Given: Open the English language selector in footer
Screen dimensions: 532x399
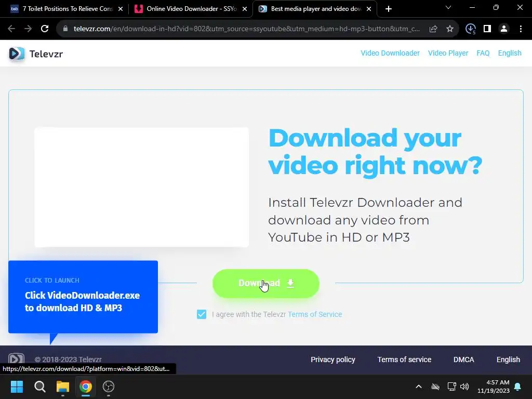Looking at the screenshot, I should coord(508,360).
